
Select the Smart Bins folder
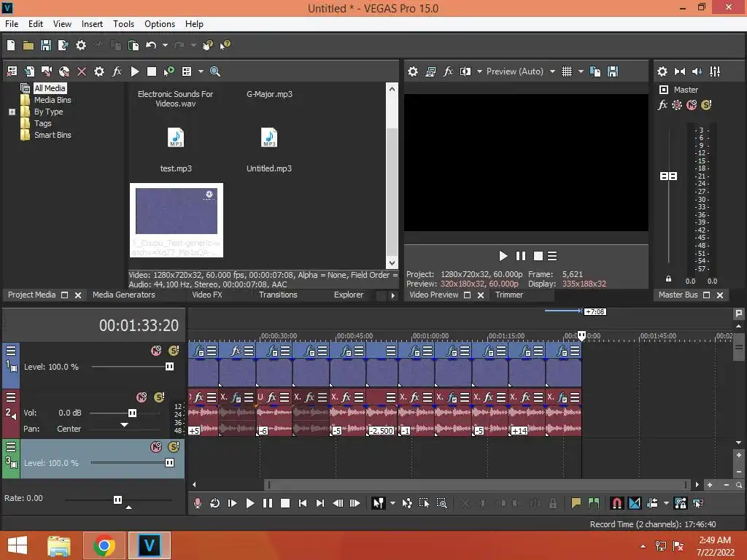pos(53,135)
